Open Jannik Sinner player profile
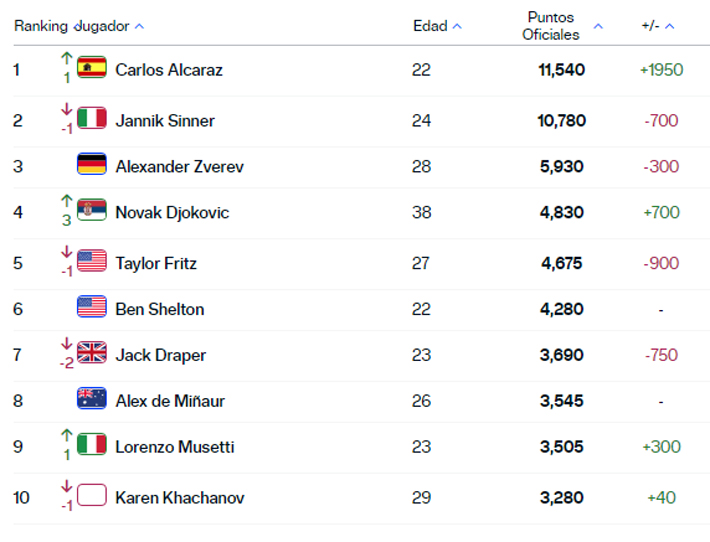 pyautogui.click(x=165, y=121)
